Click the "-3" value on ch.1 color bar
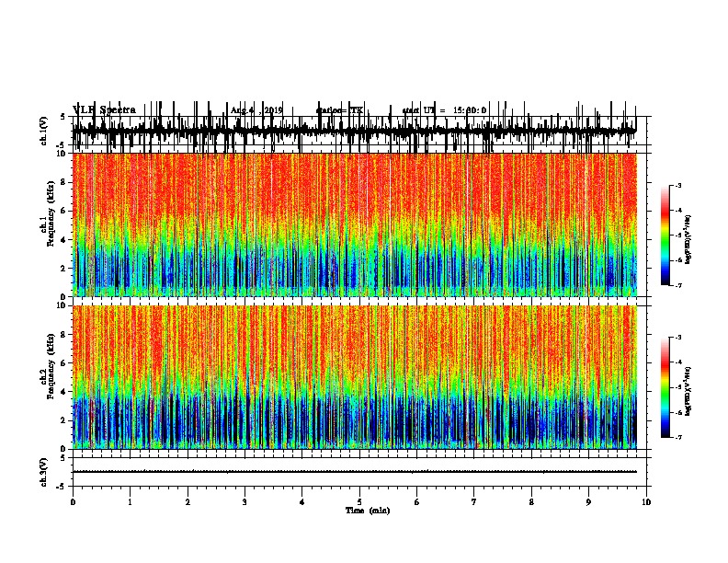The height and width of the screenshot is (563, 728). tap(678, 185)
